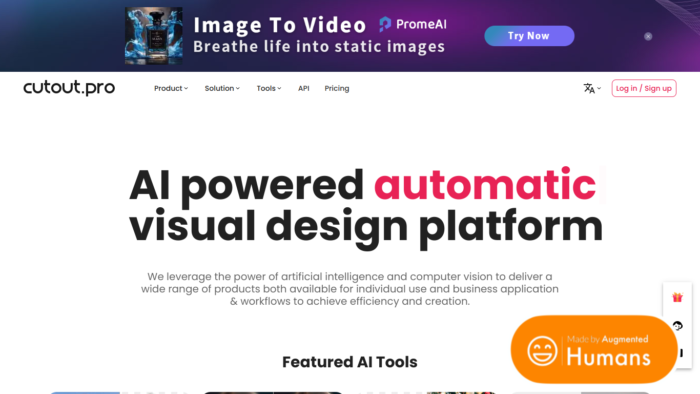Viewport: 700px width, 394px height.
Task: Close the Image To Video ad banner
Action: [x=648, y=37]
